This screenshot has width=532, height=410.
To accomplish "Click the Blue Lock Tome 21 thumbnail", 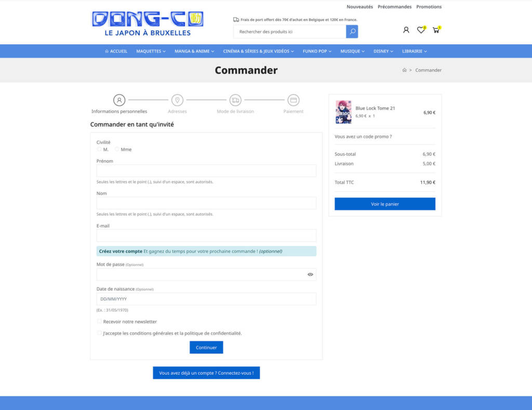I will pyautogui.click(x=343, y=112).
